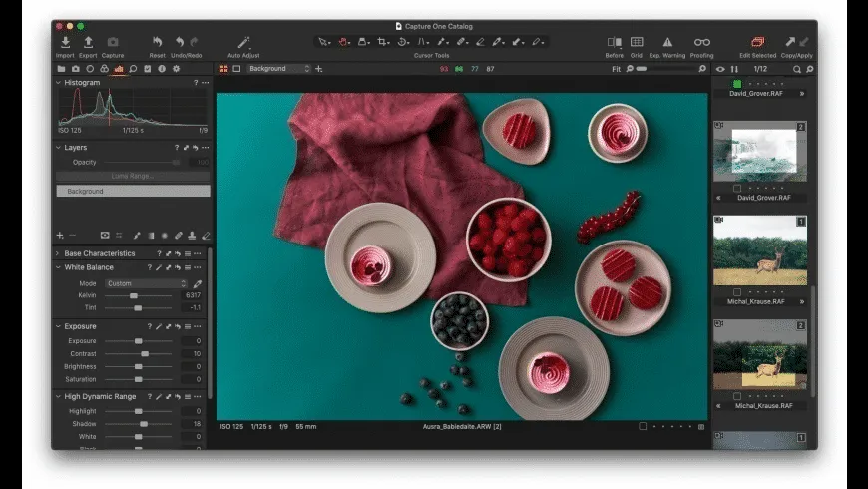Viewport: 868px width, 489px height.
Task: Open the White Balance Mode dropdown
Action: click(x=146, y=283)
